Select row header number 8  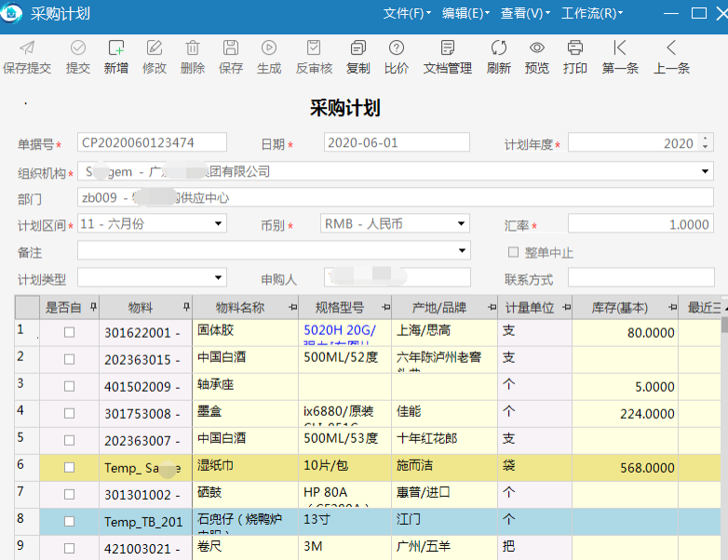(x=27, y=521)
